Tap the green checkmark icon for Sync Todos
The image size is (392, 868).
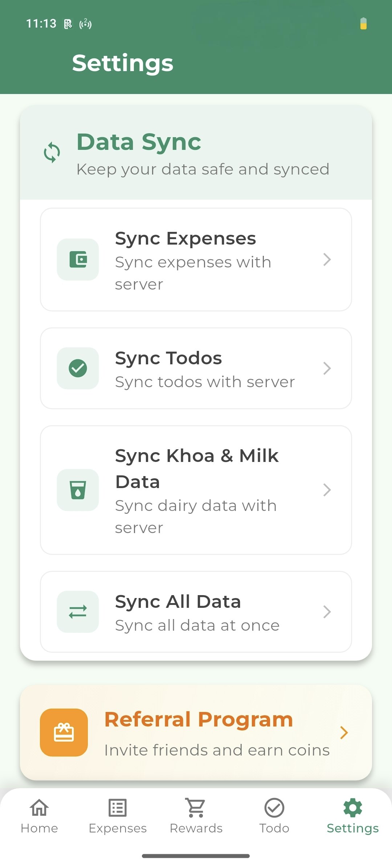click(78, 368)
